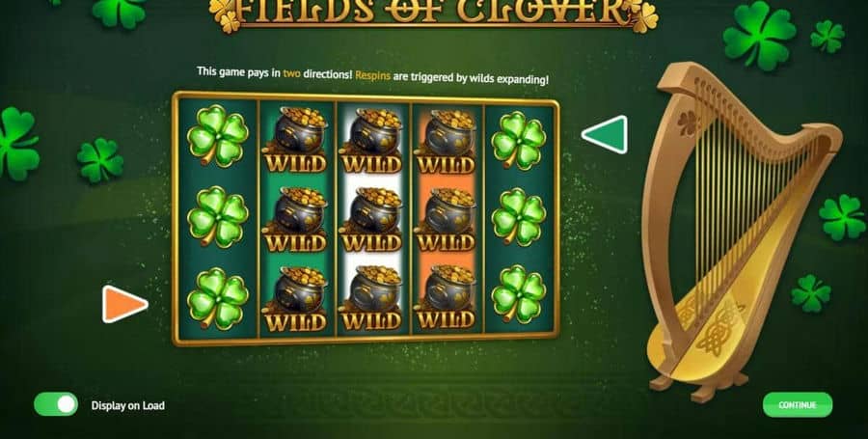Click bottom wild pot on green reel
This screenshot has width=868, height=439.
296,299
